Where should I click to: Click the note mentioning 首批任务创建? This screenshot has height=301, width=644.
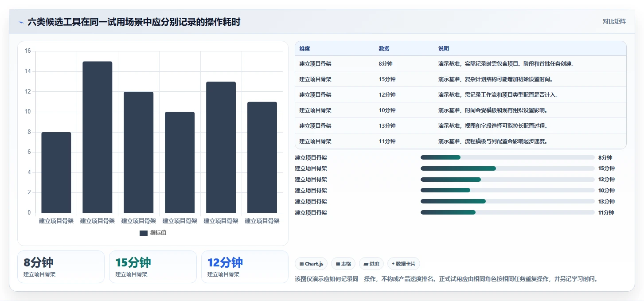point(506,64)
